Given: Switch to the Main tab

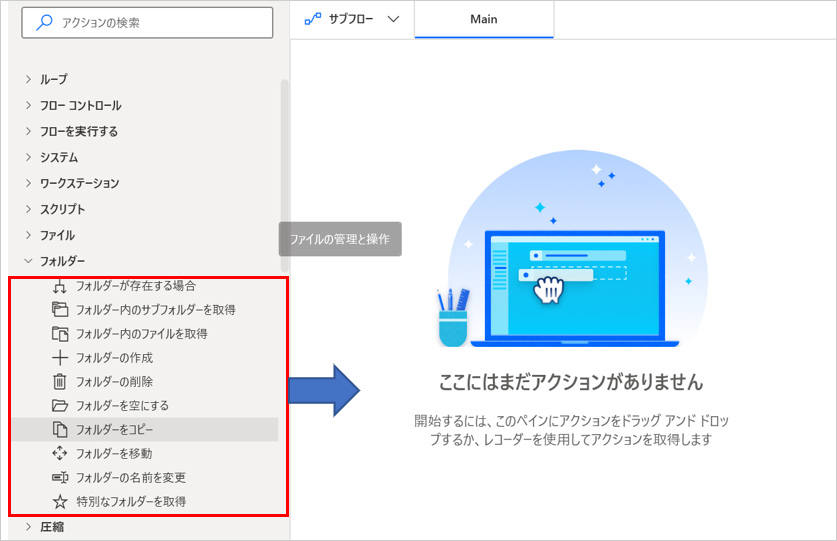Looking at the screenshot, I should 484,19.
